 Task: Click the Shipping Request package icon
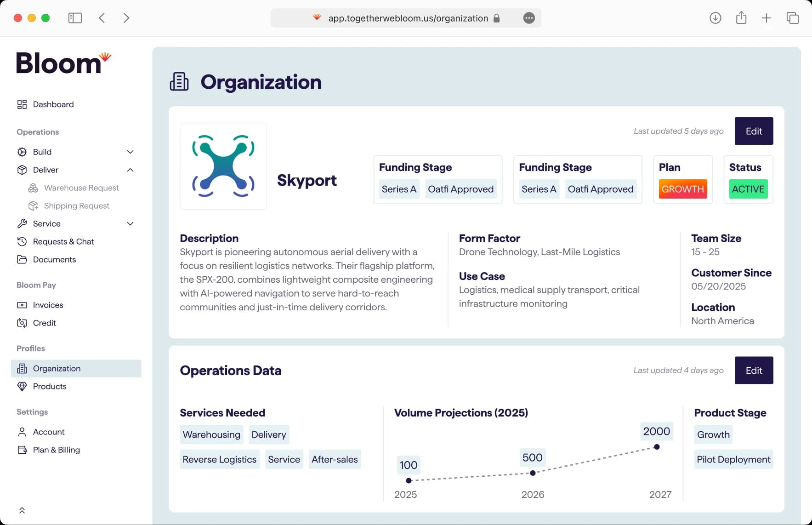33,205
